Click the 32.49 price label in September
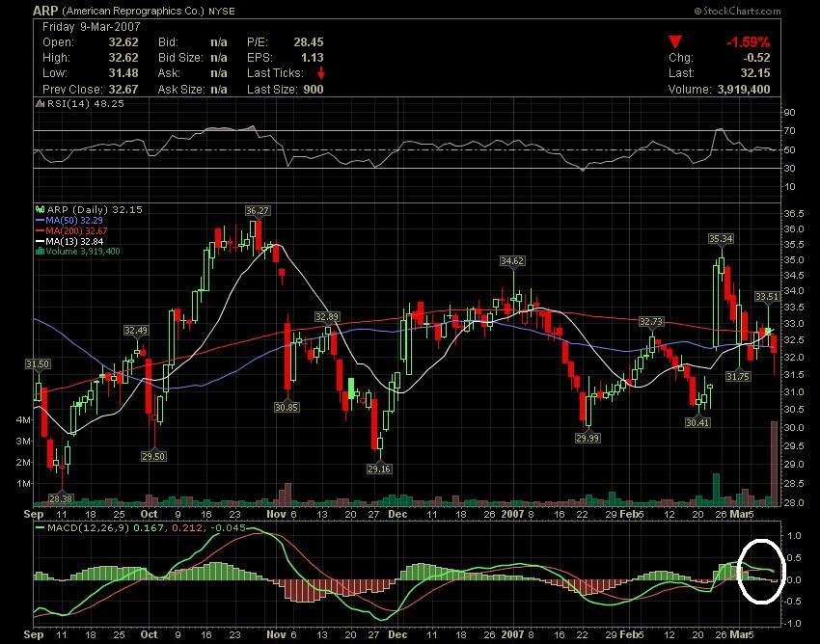The width and height of the screenshot is (820, 644). coord(135,331)
